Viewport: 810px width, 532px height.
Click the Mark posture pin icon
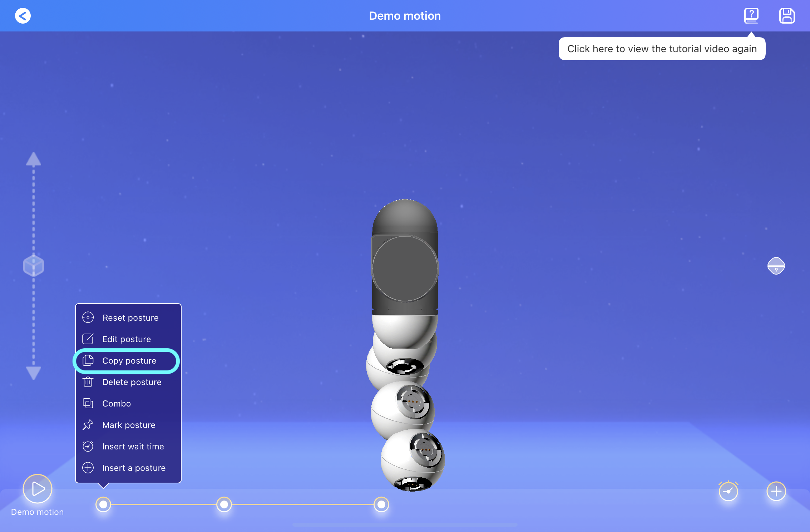coord(88,425)
